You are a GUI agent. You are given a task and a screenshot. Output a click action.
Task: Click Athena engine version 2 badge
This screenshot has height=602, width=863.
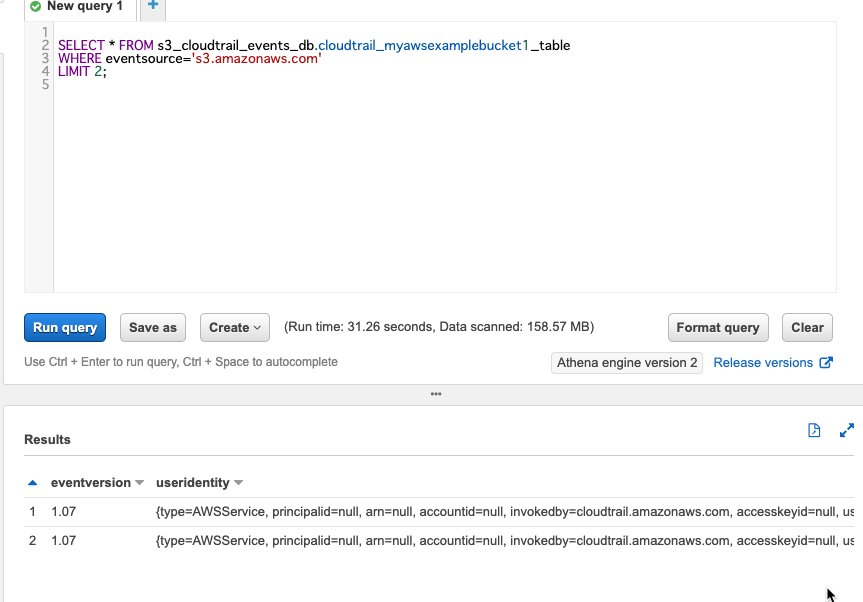pyautogui.click(x=627, y=363)
